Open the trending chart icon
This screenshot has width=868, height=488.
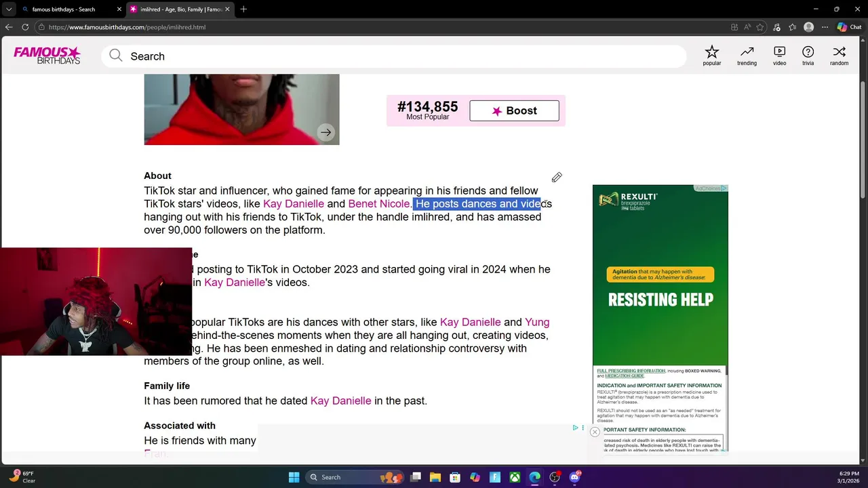point(747,56)
